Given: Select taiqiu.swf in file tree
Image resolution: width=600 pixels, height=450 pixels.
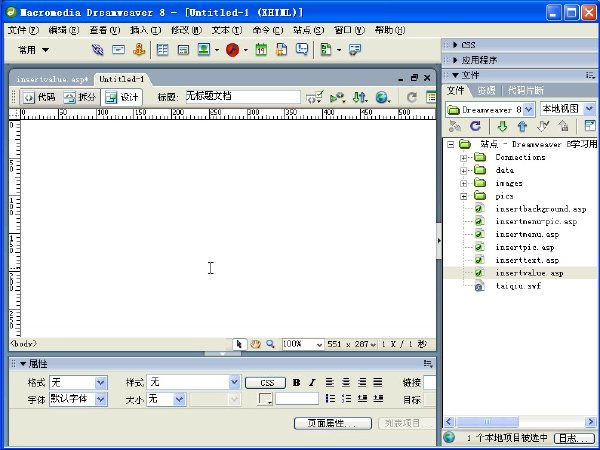Looking at the screenshot, I should click(x=518, y=286).
